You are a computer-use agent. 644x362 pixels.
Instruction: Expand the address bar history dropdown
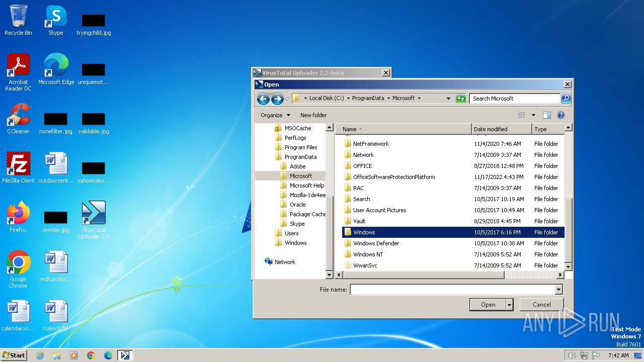click(x=448, y=99)
